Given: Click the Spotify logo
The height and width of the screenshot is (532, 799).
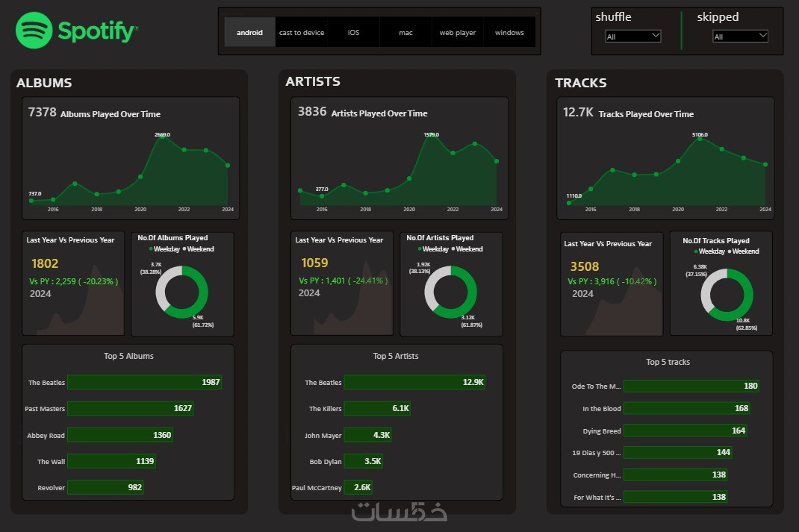Looking at the screenshot, I should pyautogui.click(x=76, y=31).
